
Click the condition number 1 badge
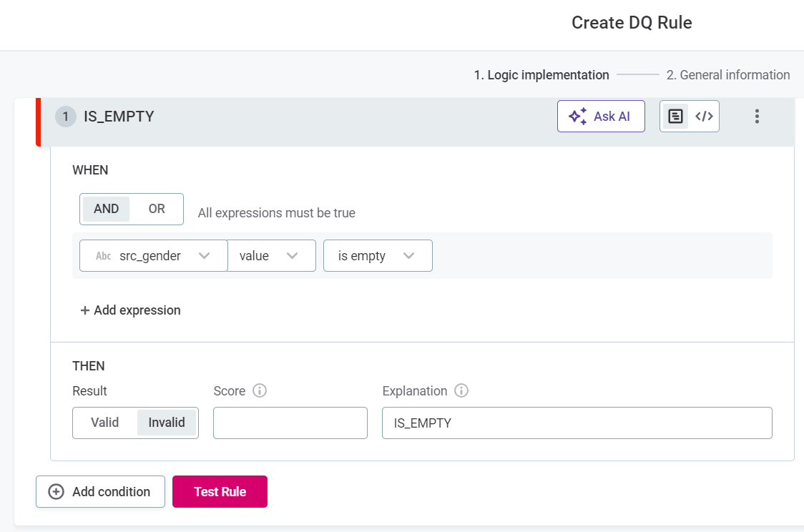pos(66,117)
